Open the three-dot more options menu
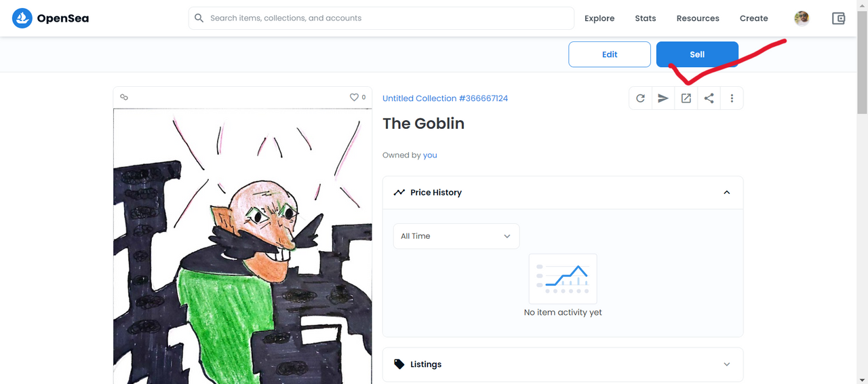 click(732, 98)
